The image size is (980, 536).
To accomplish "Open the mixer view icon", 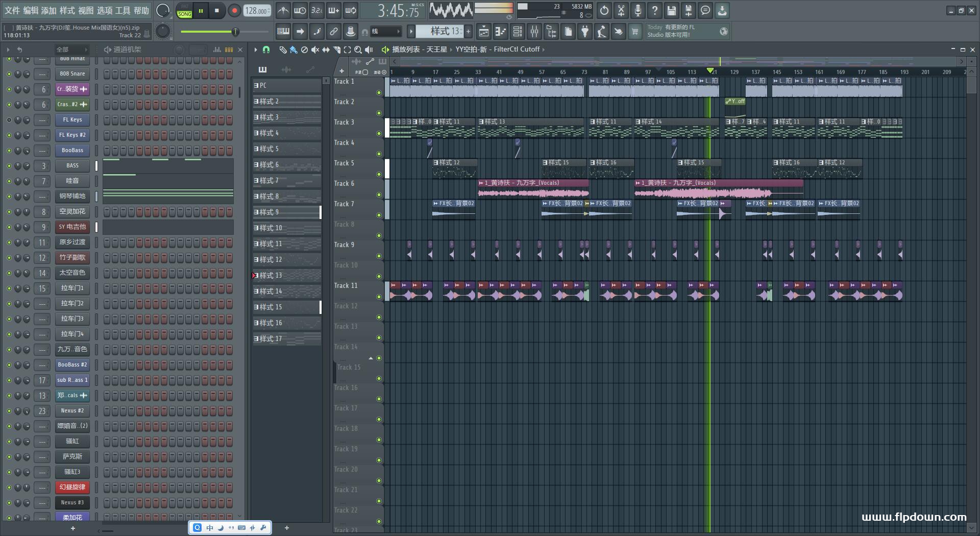I will point(534,32).
